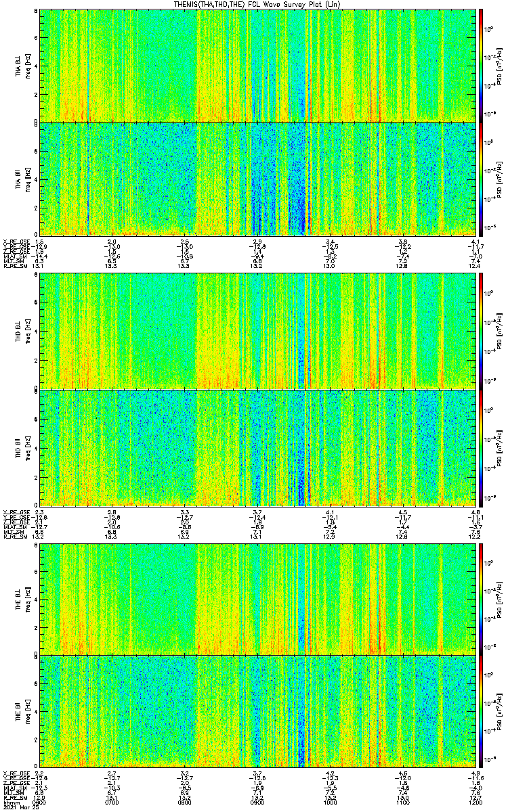Viewport: 508px width, 812px height.
Task: Click the 0600 time tick label
Action: click(x=40, y=803)
